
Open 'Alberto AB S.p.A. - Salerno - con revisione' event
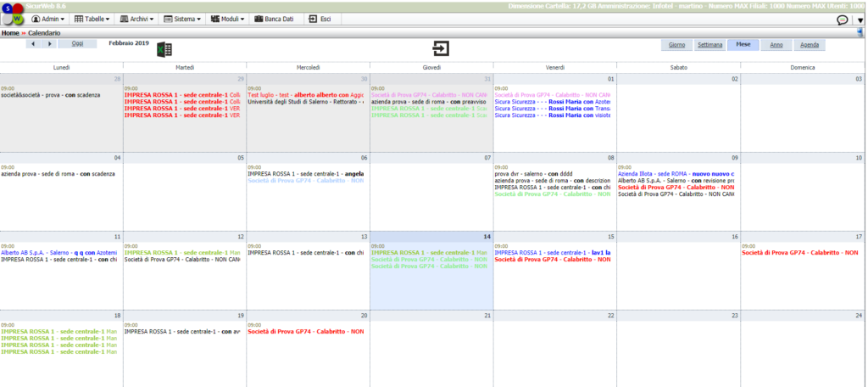pos(676,181)
